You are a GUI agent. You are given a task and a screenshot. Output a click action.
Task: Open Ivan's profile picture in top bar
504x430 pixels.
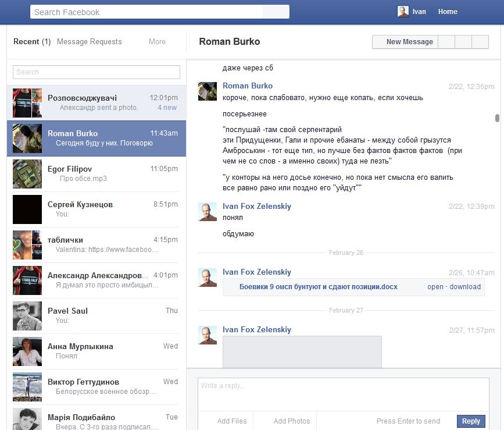403,12
